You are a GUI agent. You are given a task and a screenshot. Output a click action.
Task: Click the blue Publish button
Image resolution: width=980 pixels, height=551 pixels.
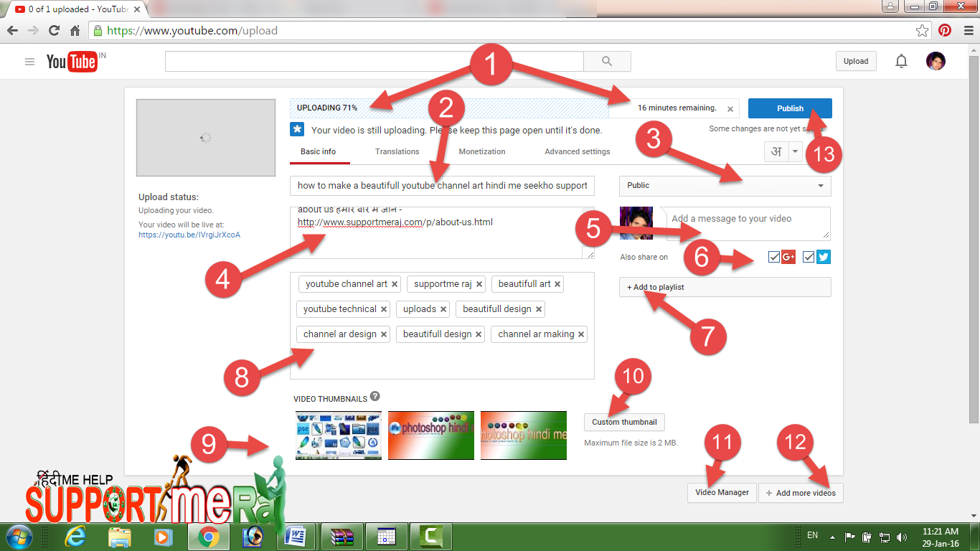[x=790, y=108]
